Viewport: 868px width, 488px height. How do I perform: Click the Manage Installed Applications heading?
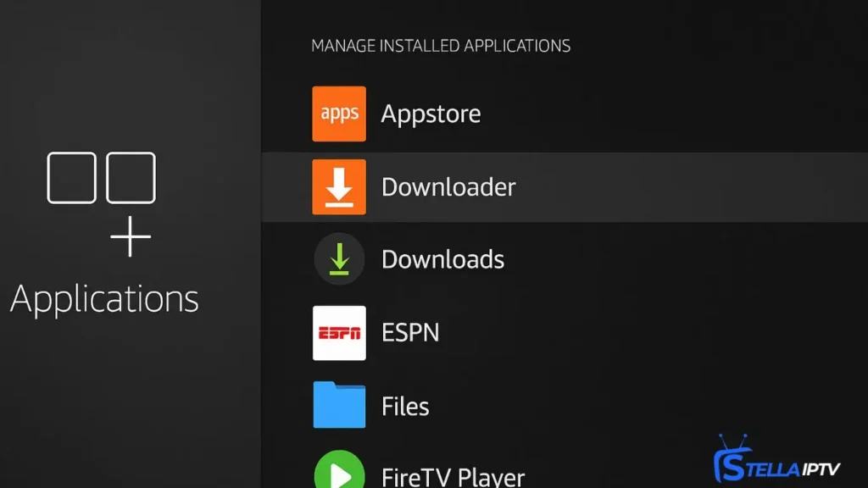[441, 46]
